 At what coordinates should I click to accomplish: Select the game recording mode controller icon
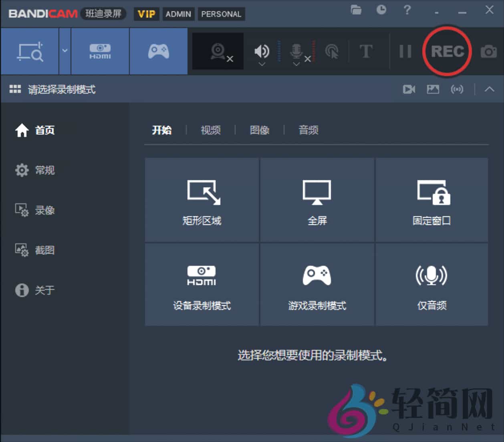tap(159, 51)
